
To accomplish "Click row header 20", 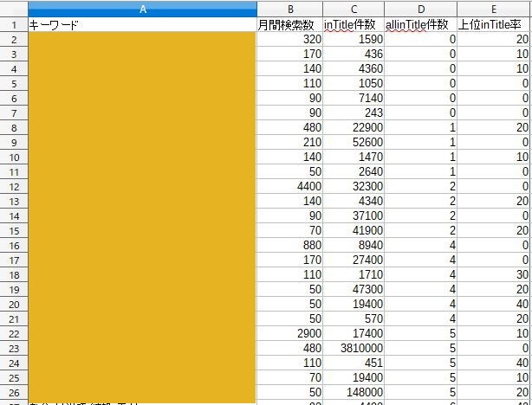I will click(14, 304).
